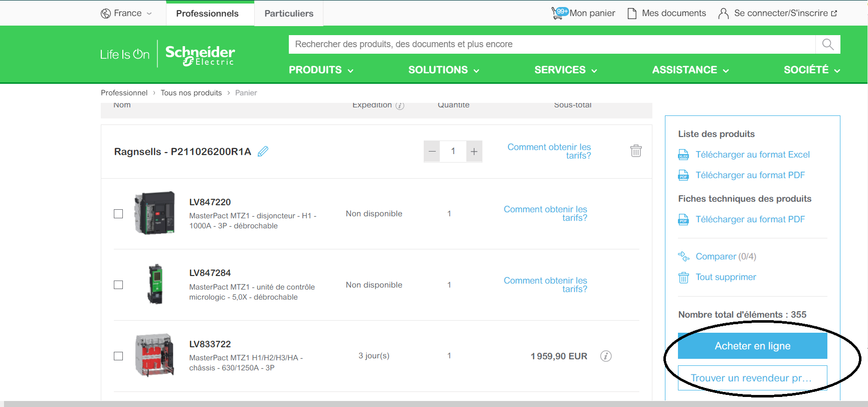Viewport: 868px width, 407px height.
Task: Click Se connecter/S'inscrire link
Action: coord(785,14)
